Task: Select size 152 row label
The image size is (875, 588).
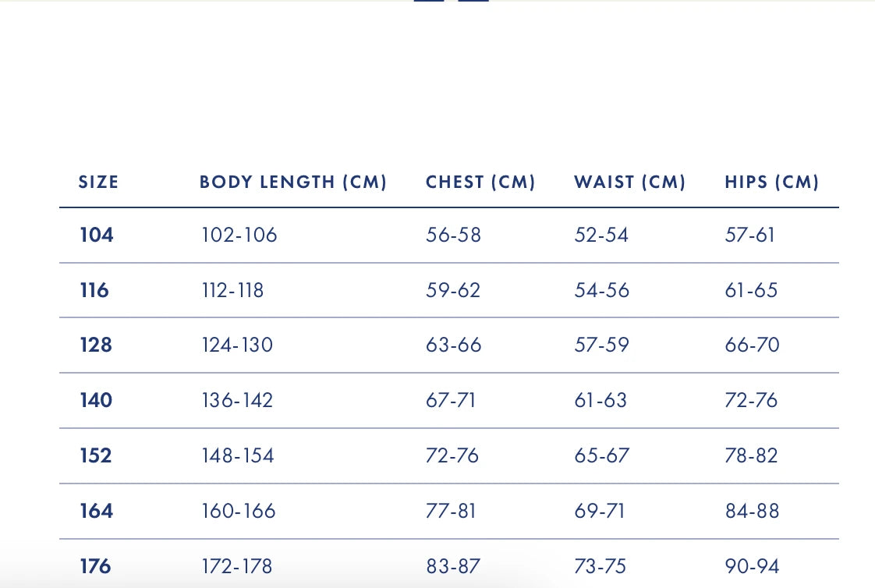Action: pyautogui.click(x=96, y=455)
